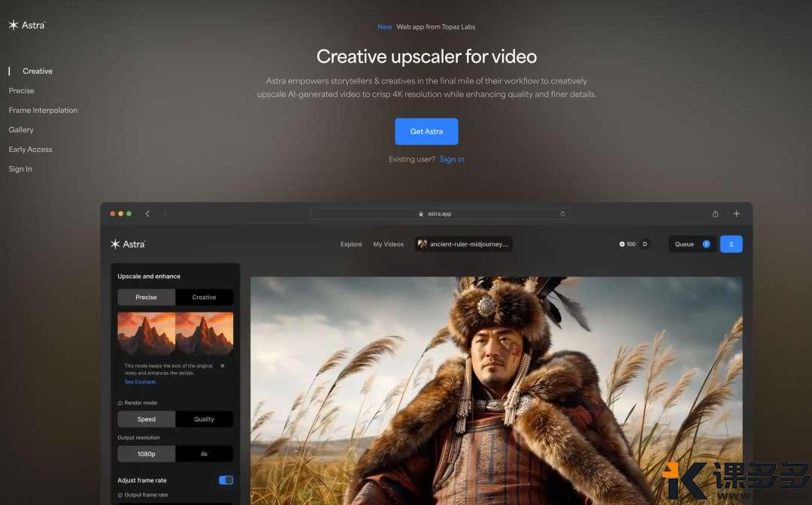This screenshot has width=812, height=505.
Task: Open the D user avatar
Action: tap(645, 244)
